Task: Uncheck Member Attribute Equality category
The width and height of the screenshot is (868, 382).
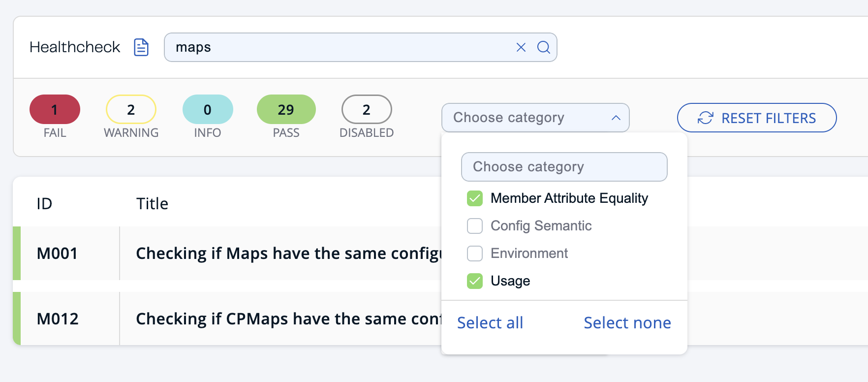Action: point(475,198)
